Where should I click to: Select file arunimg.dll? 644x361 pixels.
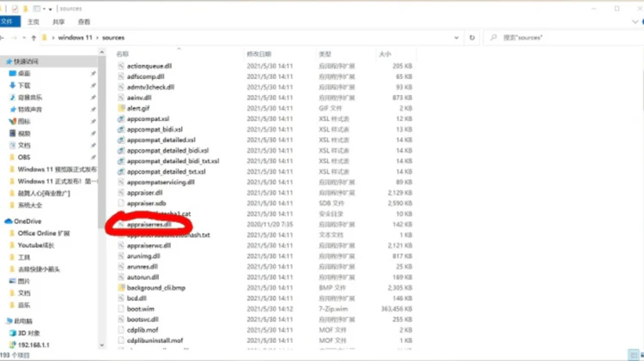pos(143,256)
